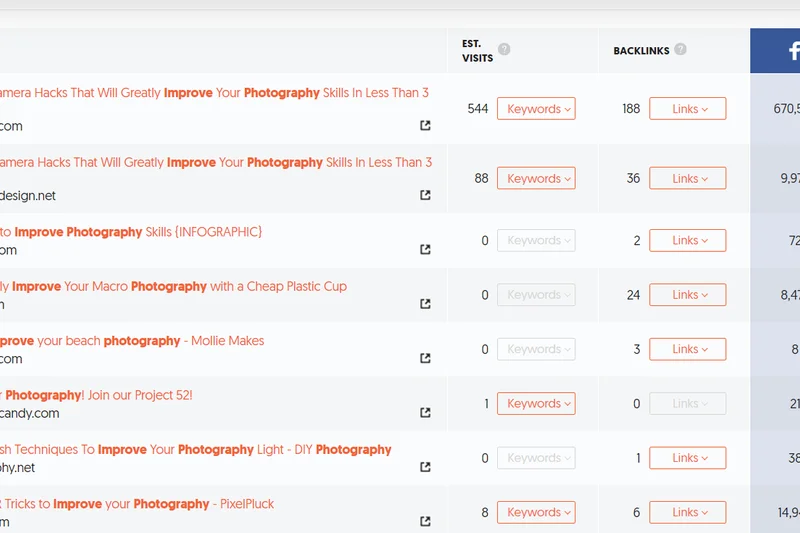
Task: Click the help icon beside Backlinks
Action: coord(680,50)
